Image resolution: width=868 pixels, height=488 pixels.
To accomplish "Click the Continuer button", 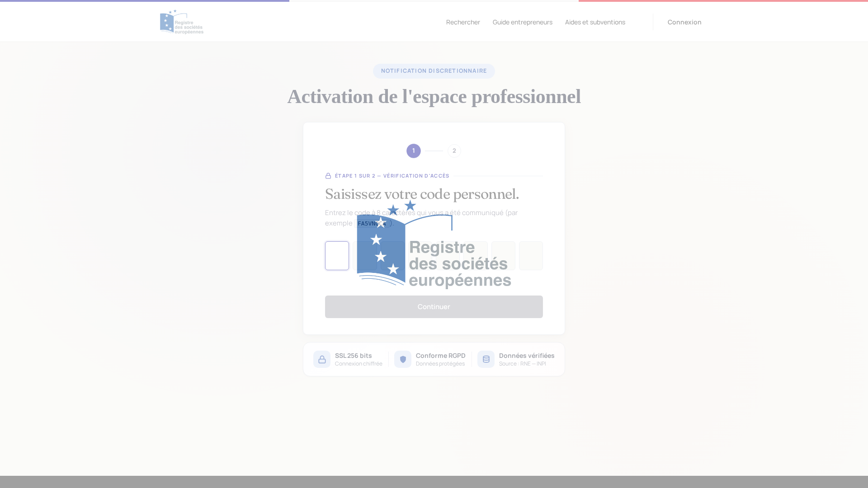I will [434, 307].
